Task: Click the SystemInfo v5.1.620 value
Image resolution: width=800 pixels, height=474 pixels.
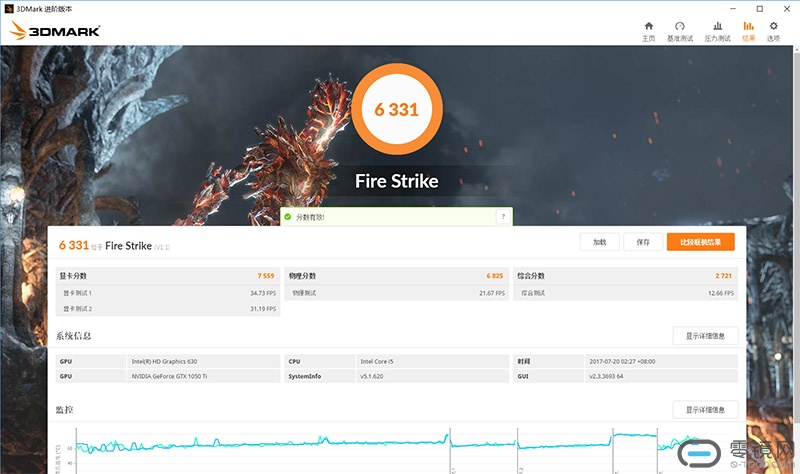Action: pos(371,376)
